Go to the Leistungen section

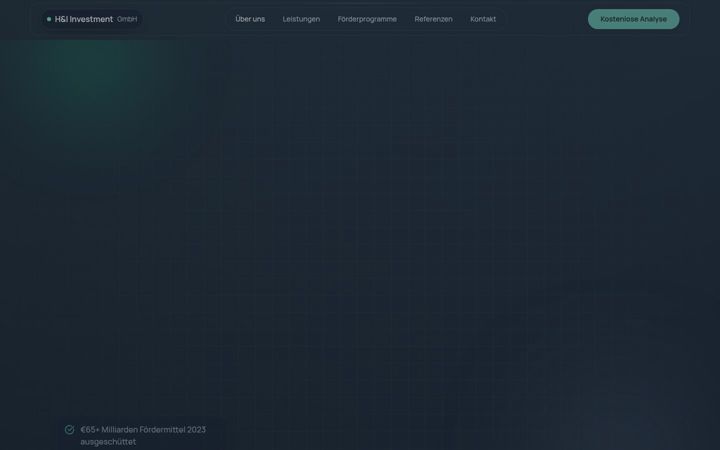pyautogui.click(x=301, y=19)
